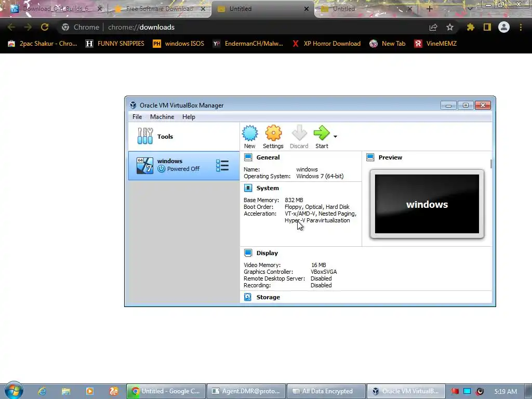532x399 pixels.
Task: Toggle the Chrome side panel icon
Action: (x=487, y=27)
